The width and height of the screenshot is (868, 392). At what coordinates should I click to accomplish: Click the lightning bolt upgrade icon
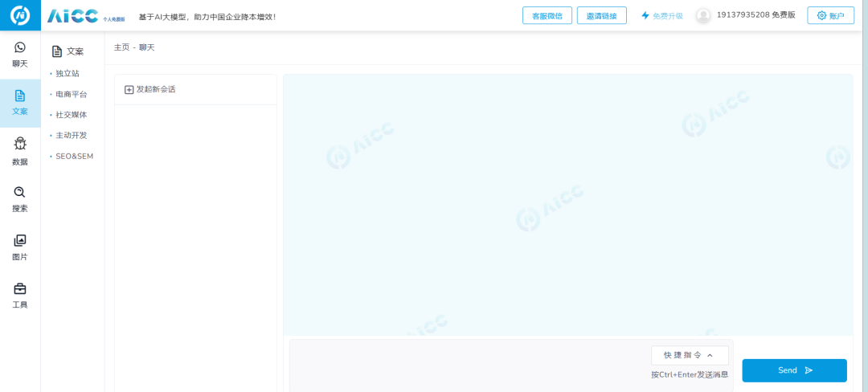point(645,15)
